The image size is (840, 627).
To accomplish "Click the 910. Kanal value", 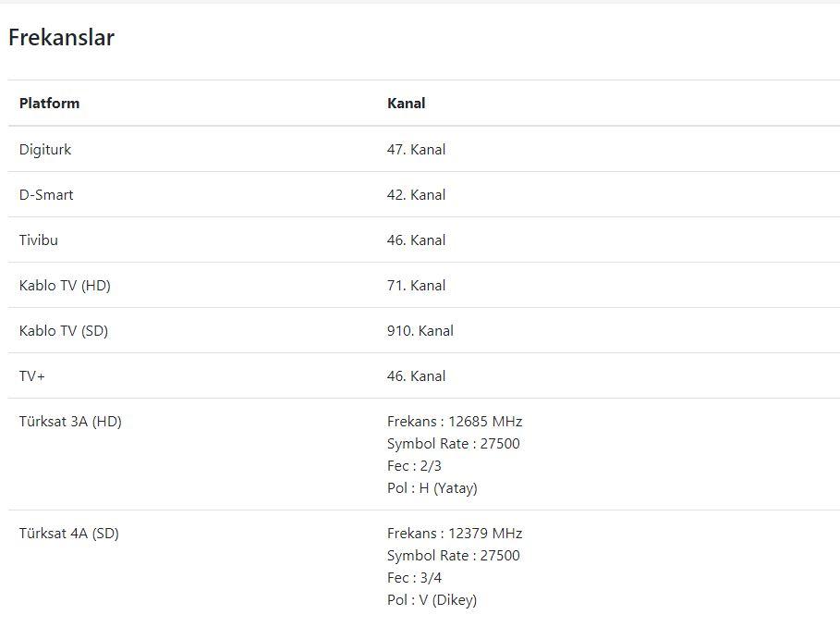I will click(420, 331).
